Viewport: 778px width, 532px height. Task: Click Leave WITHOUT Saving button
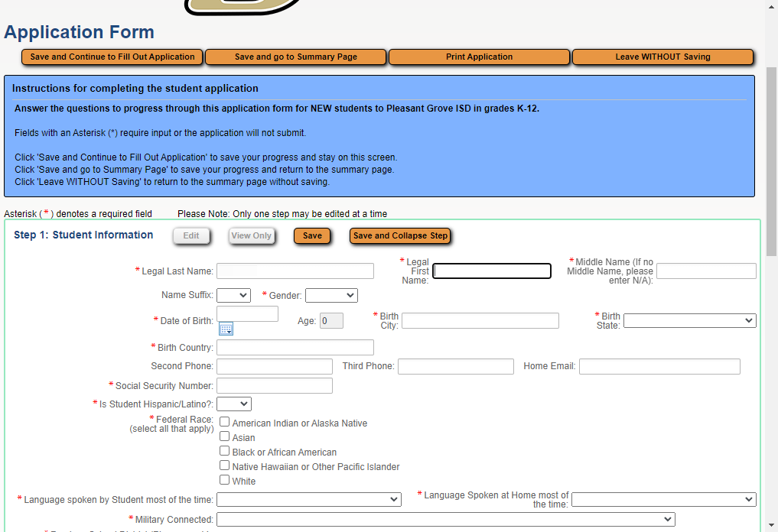click(x=663, y=57)
